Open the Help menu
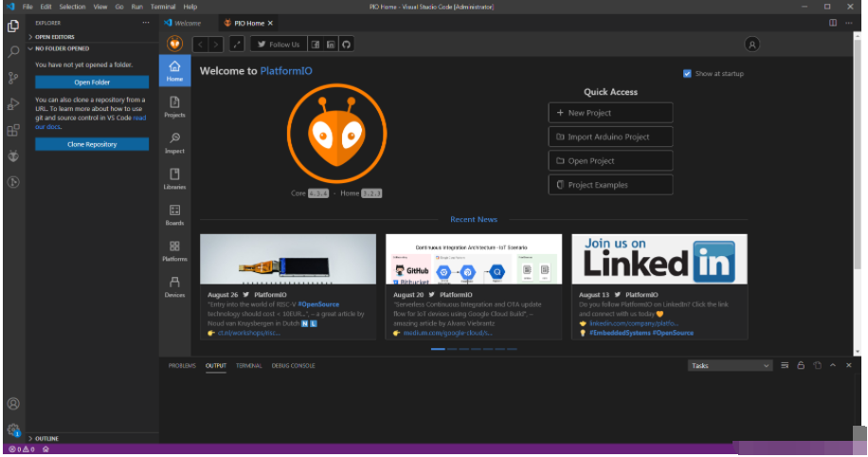 tap(190, 7)
